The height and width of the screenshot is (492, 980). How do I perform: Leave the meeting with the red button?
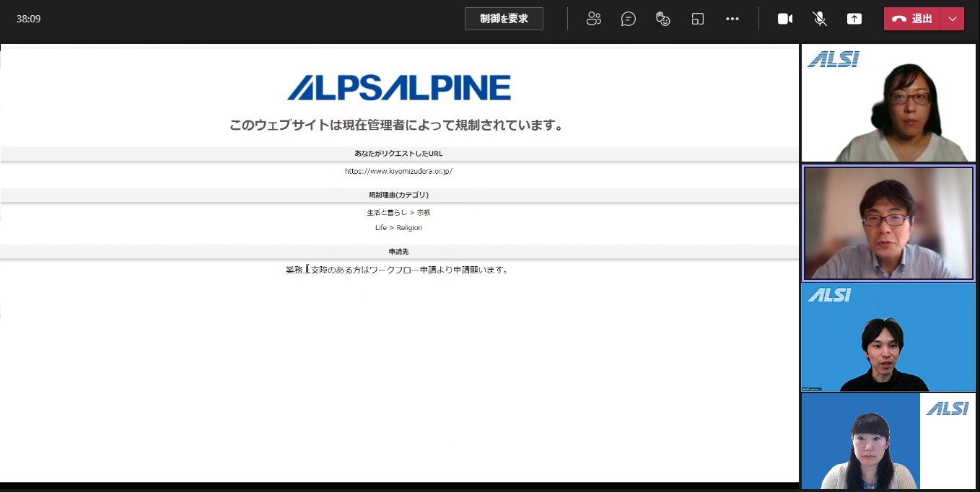point(912,19)
